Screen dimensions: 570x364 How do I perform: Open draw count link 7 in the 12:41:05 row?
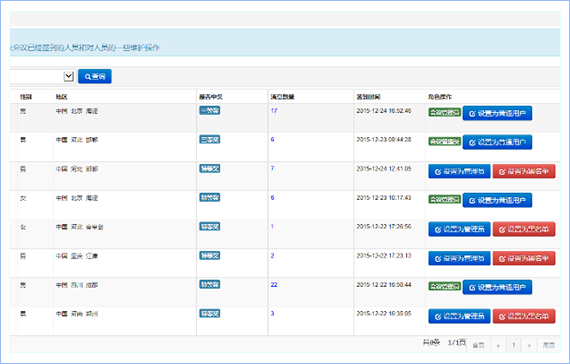[x=272, y=168]
